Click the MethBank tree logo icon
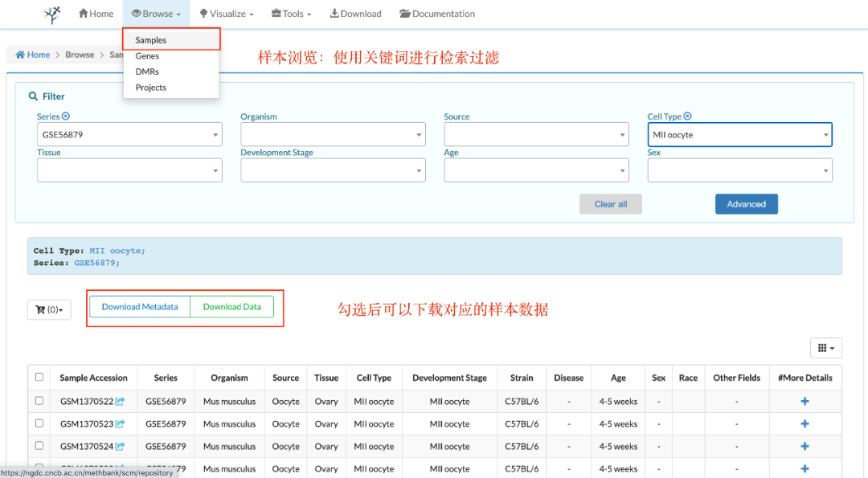This screenshot has height=478, width=868. tap(52, 14)
